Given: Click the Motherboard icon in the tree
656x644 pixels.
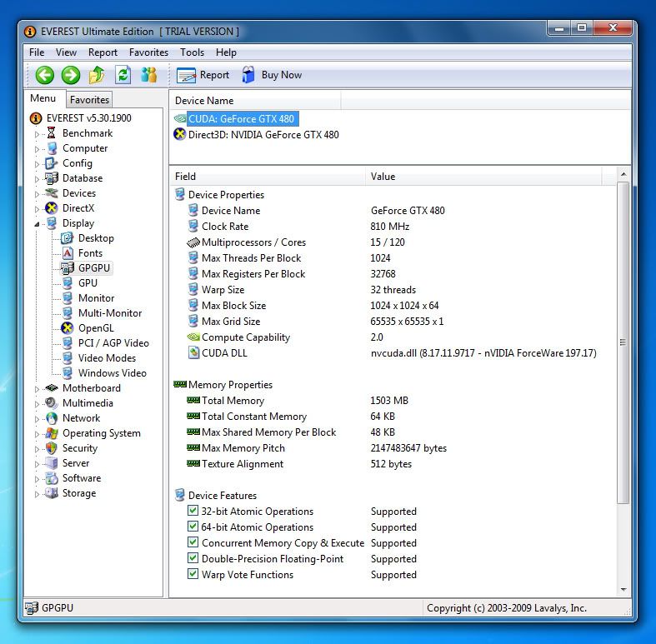Looking at the screenshot, I should (52, 388).
